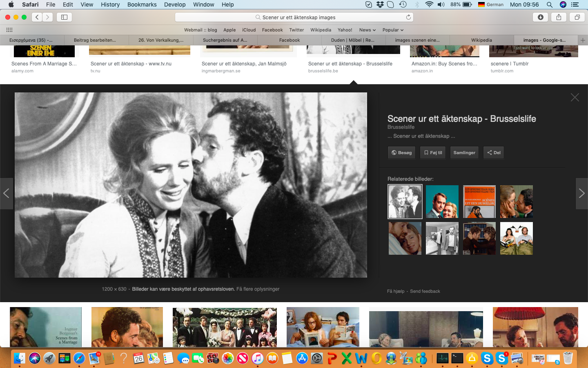Image resolution: width=588 pixels, height=368 pixels.
Task: Click the Share toolbar button
Action: point(559,17)
